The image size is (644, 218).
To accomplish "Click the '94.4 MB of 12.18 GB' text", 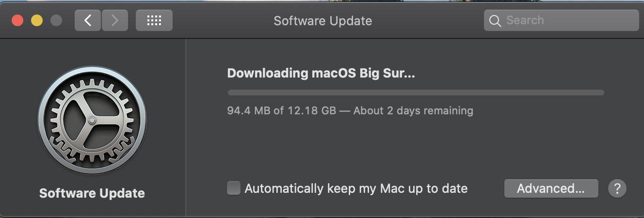I will tap(281, 110).
